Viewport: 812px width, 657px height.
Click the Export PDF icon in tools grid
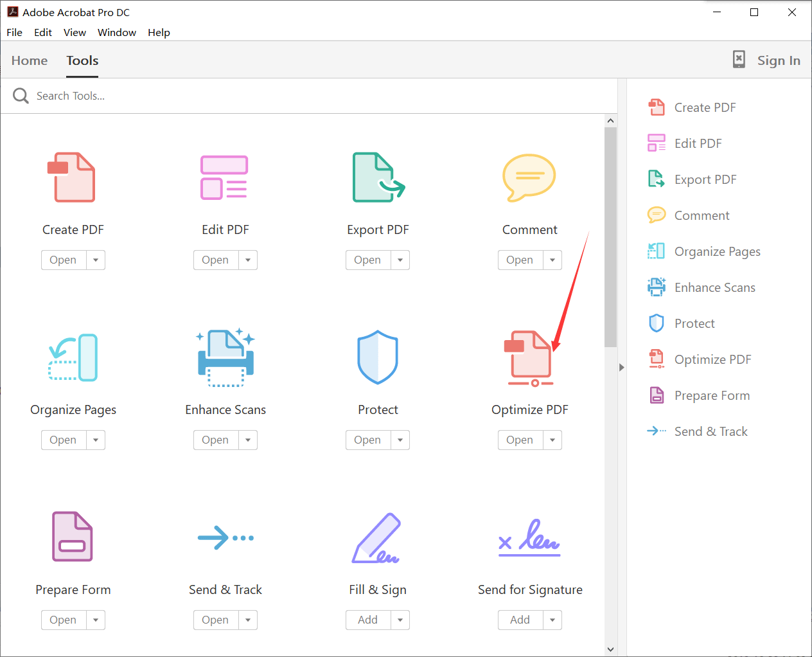[378, 177]
